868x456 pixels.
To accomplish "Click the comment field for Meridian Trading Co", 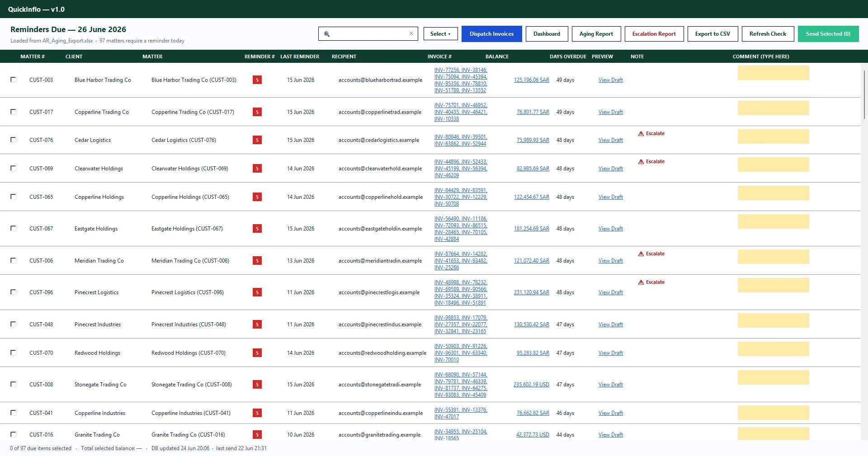I will click(x=773, y=257).
